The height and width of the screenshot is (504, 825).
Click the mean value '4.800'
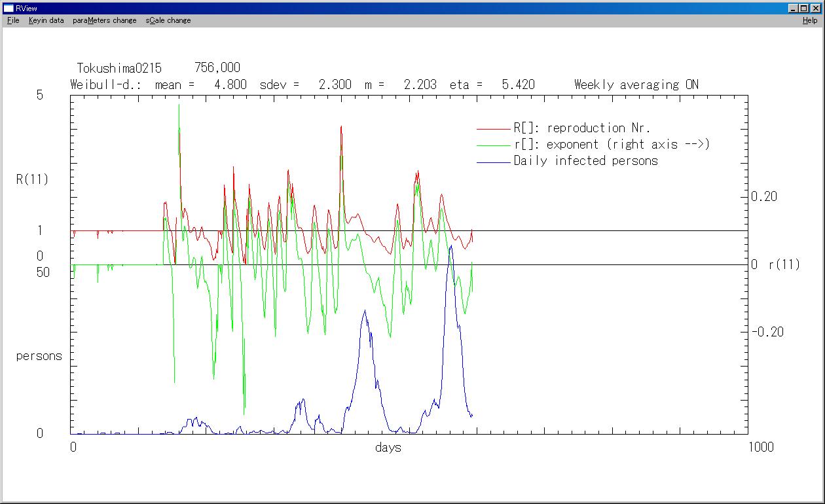tap(230, 84)
